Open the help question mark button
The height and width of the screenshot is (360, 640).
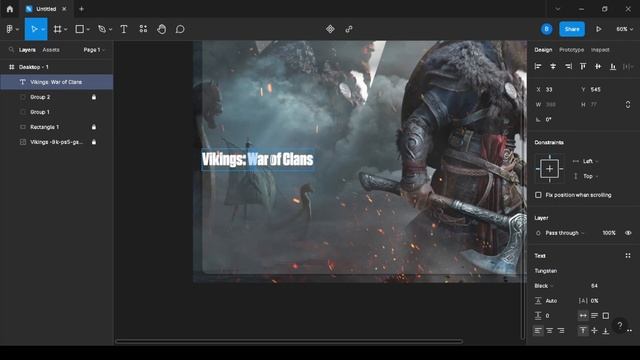click(x=620, y=325)
